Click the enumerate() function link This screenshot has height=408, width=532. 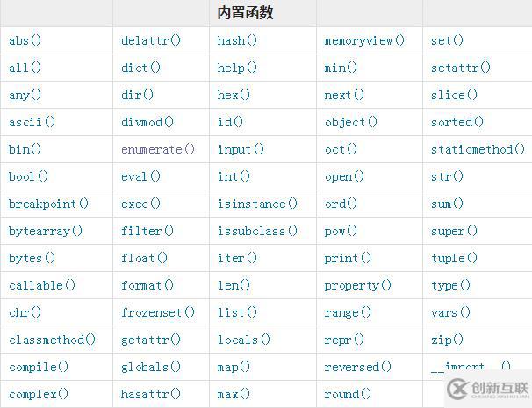pos(158,149)
